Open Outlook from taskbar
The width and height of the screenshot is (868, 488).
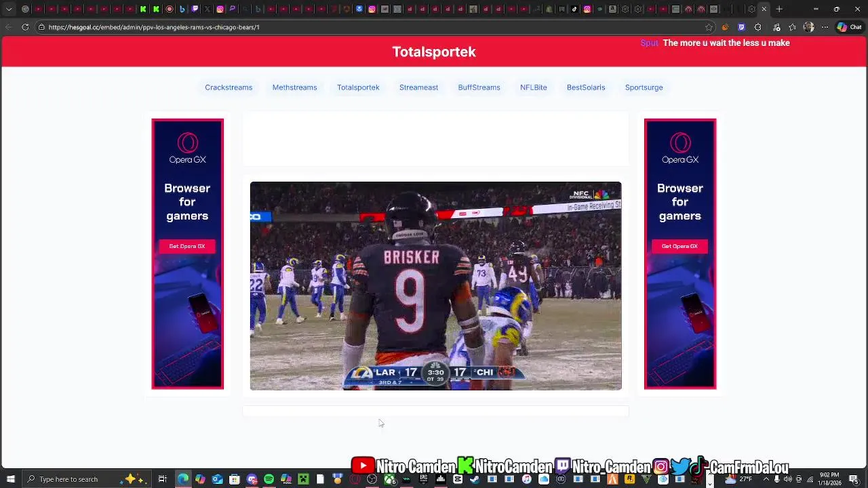pyautogui.click(x=217, y=479)
